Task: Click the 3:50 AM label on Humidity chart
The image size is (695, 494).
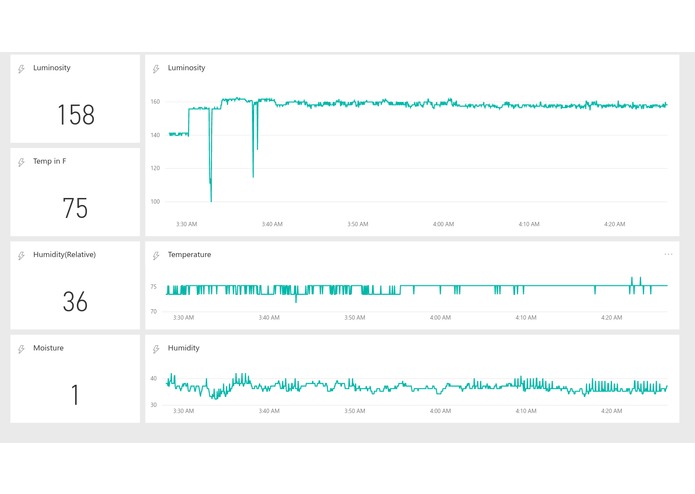Action: coord(355,411)
